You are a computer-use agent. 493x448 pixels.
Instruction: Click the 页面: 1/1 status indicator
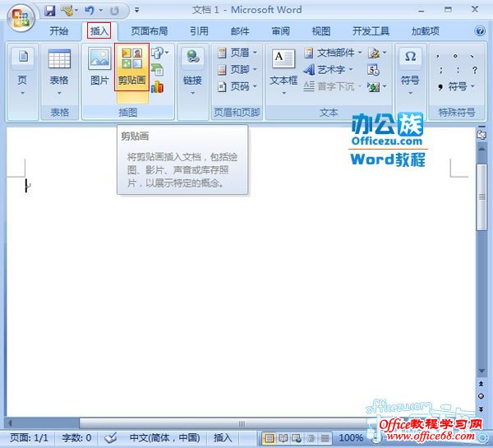pos(29,437)
